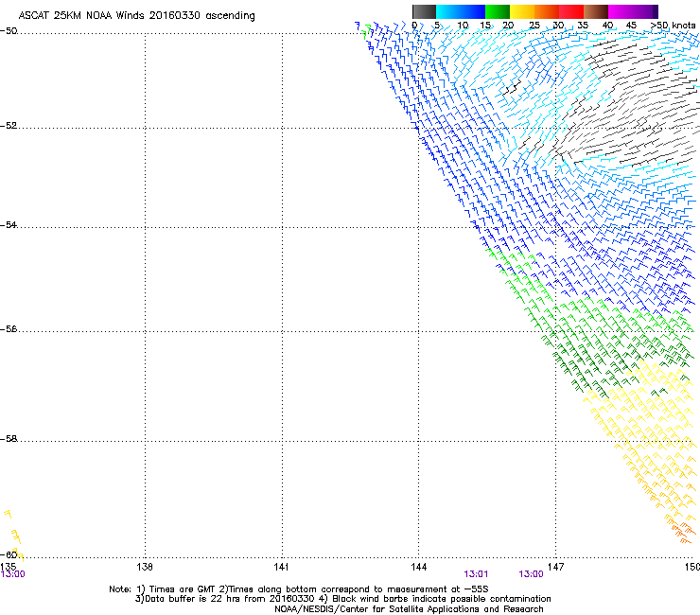This screenshot has width=700, height=615.
Task: Click the '45' legend scale label
Action: click(631, 26)
